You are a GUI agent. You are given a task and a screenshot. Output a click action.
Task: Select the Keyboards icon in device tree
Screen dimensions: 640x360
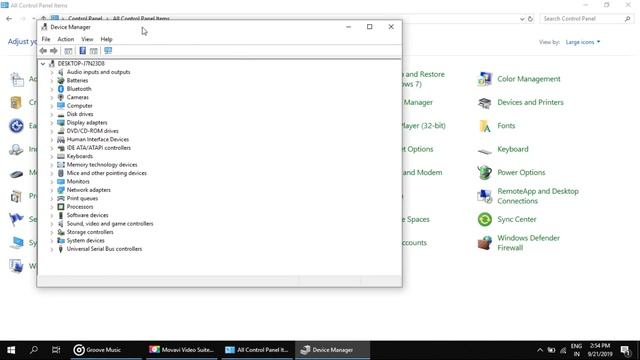61,156
